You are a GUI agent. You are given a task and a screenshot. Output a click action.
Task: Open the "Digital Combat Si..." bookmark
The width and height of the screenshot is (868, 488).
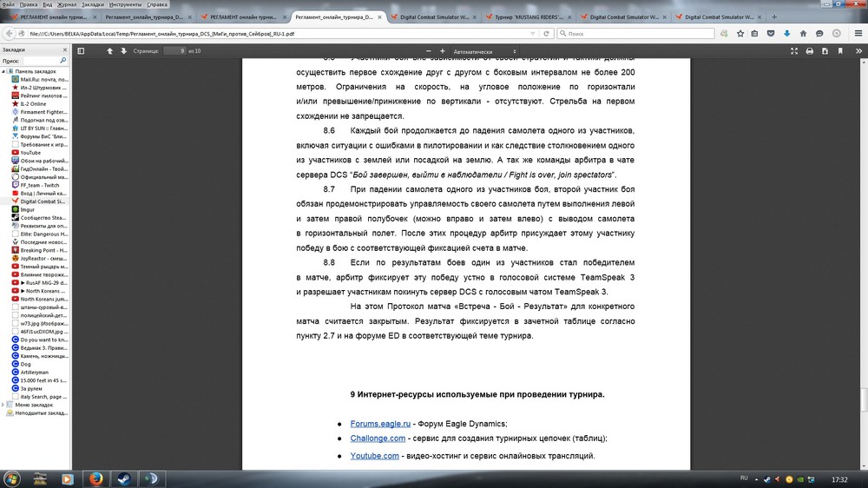39,201
